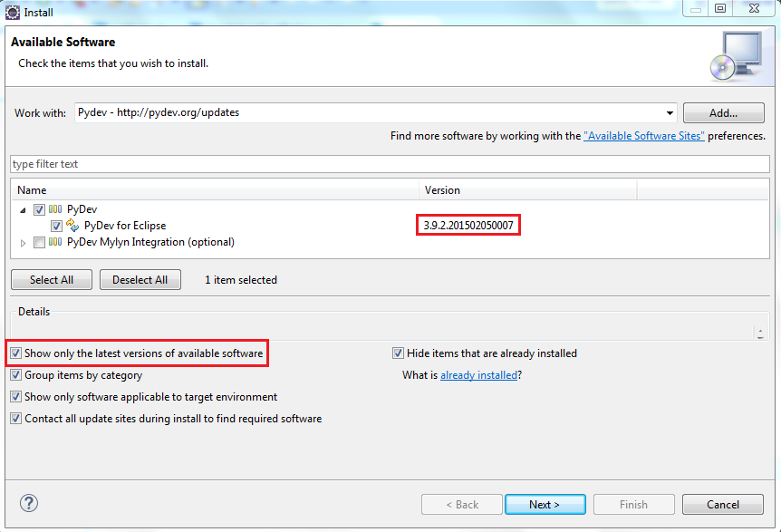Viewport: 781px width, 532px height.
Task: Click the PyDev Mylyn Integration category icon
Action: (55, 242)
